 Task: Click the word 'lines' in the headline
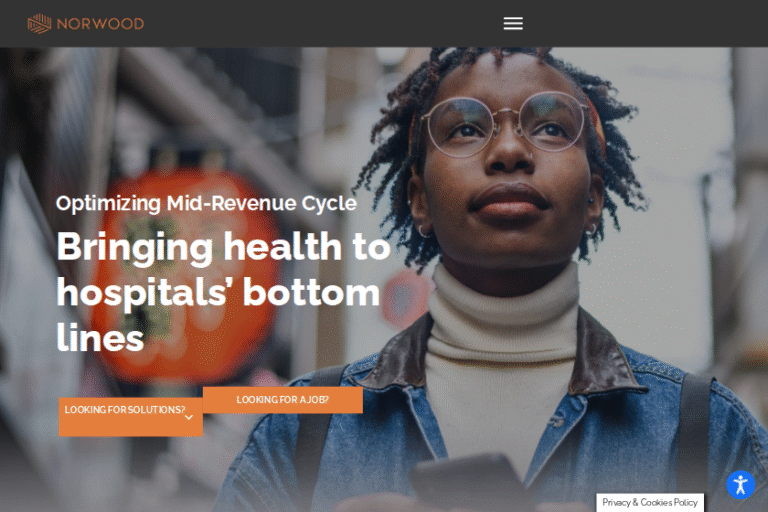pos(100,338)
